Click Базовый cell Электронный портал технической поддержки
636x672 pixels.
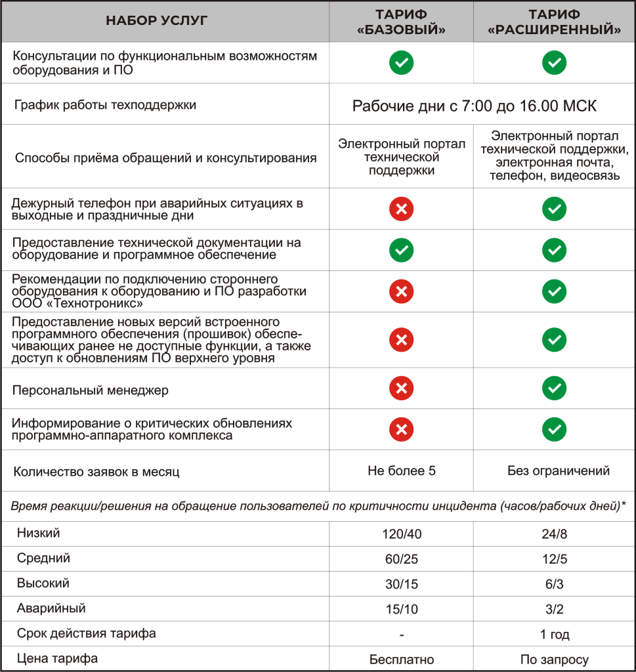[x=402, y=157]
